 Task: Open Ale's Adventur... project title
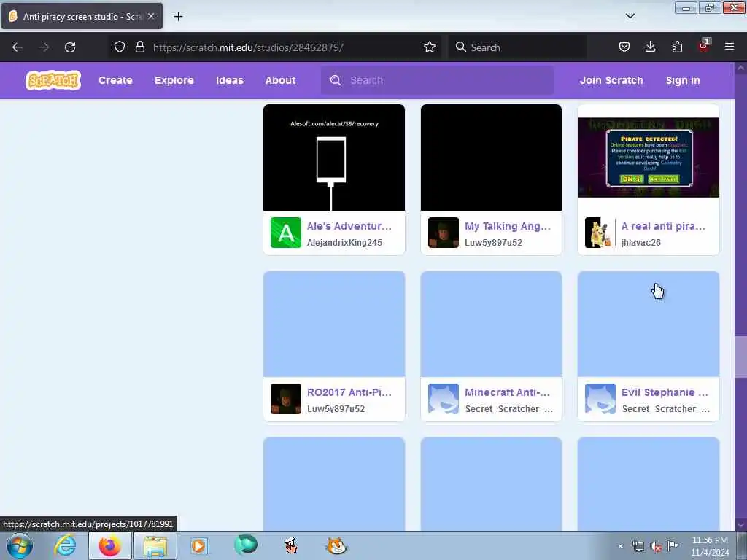point(349,226)
